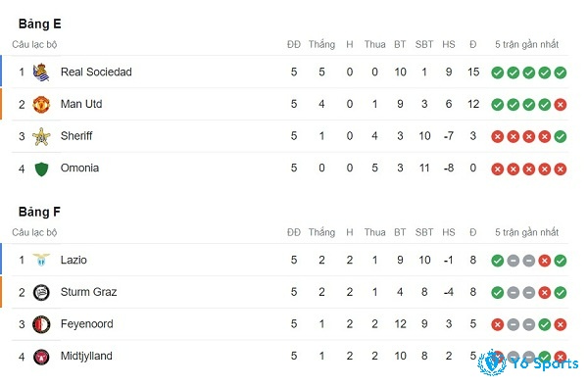The width and height of the screenshot is (588, 386).
Task: Click the Real Sociedad club crest
Action: pos(41,72)
